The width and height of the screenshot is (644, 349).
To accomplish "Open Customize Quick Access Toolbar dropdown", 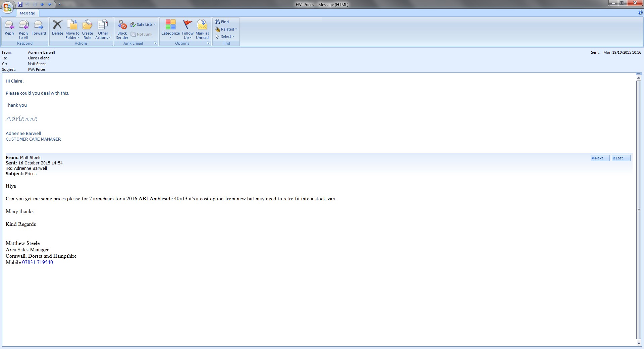I will tap(59, 4).
